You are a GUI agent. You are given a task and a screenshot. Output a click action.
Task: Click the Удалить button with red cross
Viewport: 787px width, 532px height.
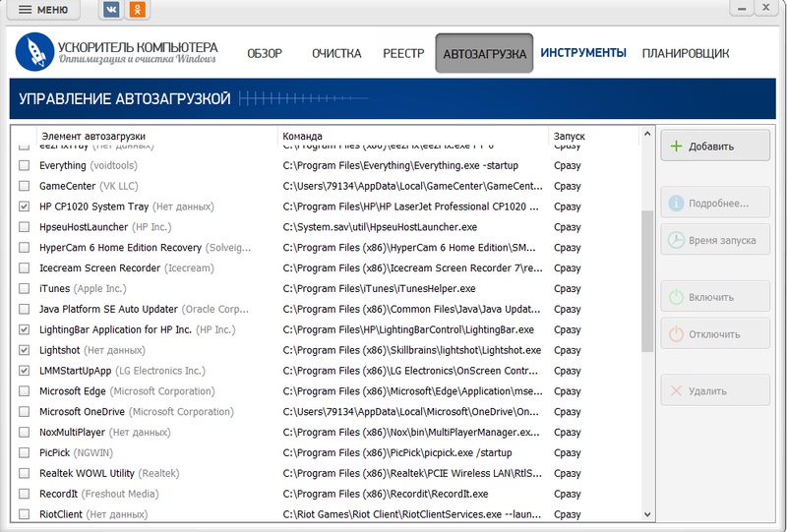(x=714, y=390)
